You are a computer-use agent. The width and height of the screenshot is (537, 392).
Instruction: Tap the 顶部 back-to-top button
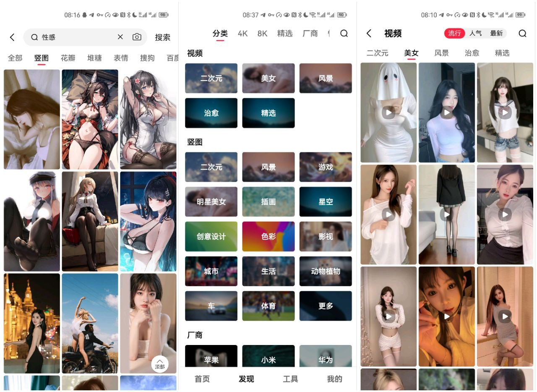160,364
